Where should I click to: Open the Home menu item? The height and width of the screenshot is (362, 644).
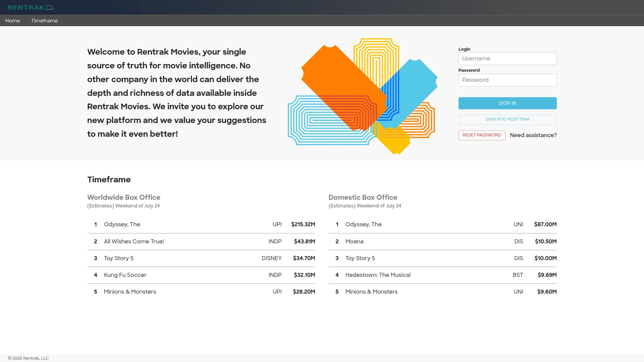tap(13, 21)
